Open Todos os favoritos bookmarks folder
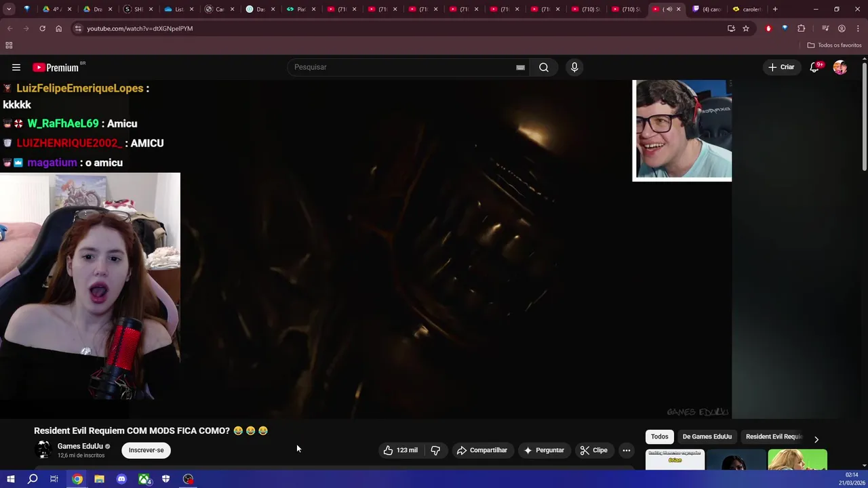The width and height of the screenshot is (868, 488). [834, 45]
